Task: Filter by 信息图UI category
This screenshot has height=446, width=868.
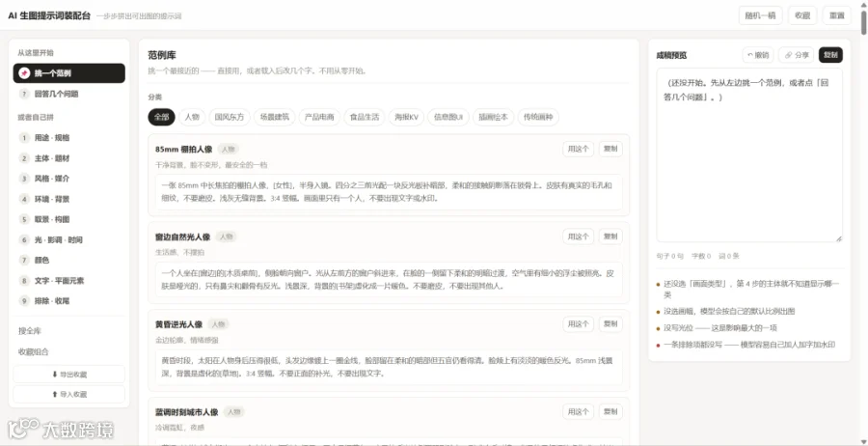Action: pos(448,118)
